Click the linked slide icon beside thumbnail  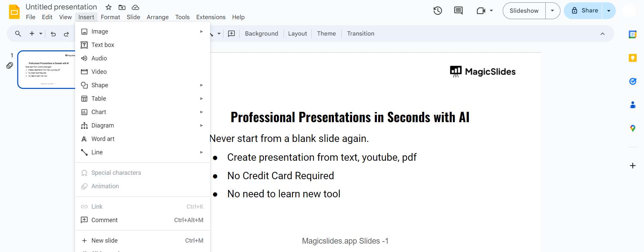point(10,65)
